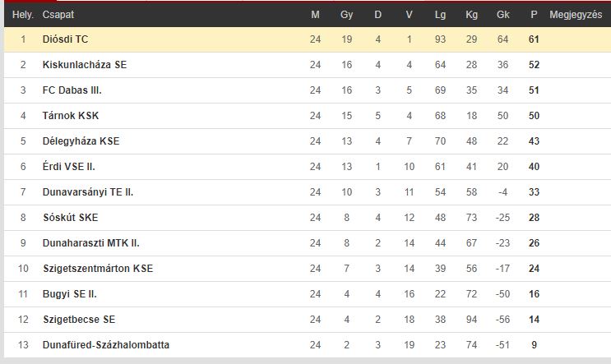Click the Megjegyzés column header
Viewport: 611px width, 364px height.
coord(576,15)
